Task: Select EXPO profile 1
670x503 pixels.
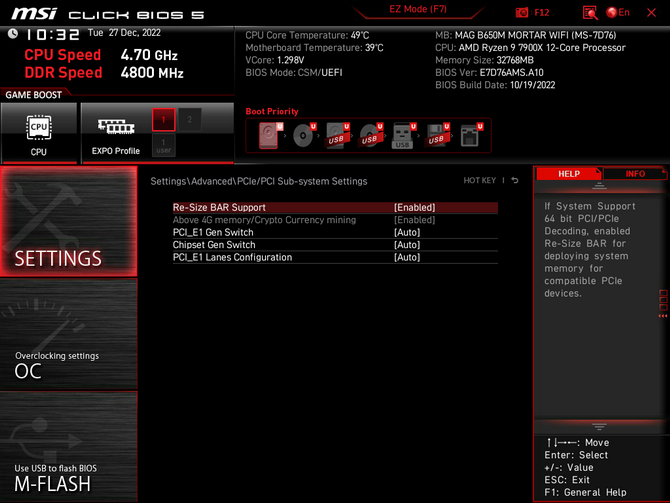Action: pyautogui.click(x=164, y=120)
